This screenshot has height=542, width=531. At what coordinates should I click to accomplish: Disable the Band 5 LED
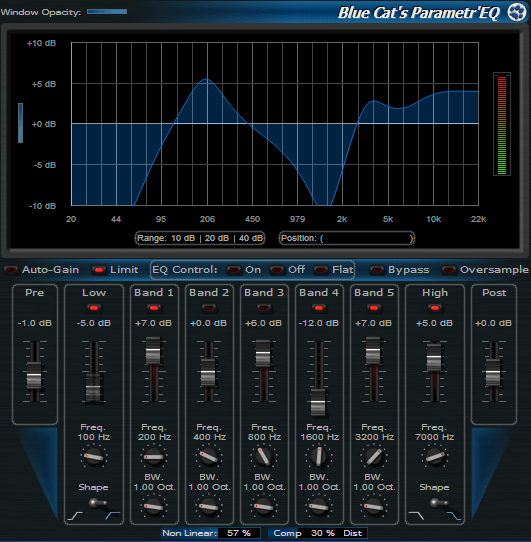[373, 307]
